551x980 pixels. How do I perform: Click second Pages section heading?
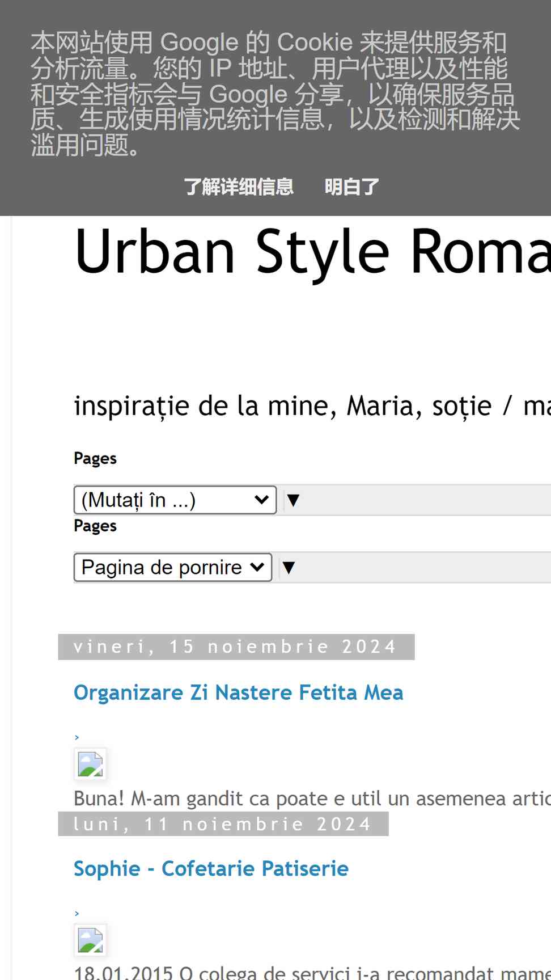[95, 526]
